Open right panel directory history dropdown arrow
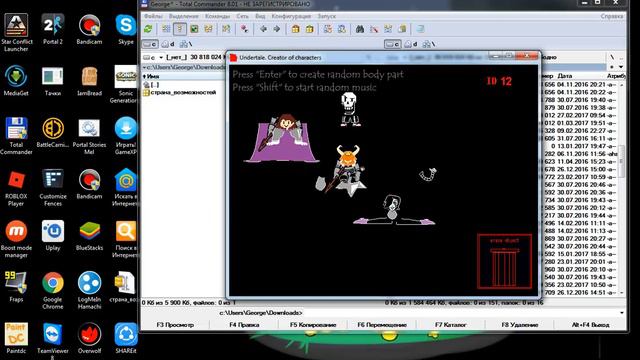Viewport: 640px width, 360px height. [621, 67]
